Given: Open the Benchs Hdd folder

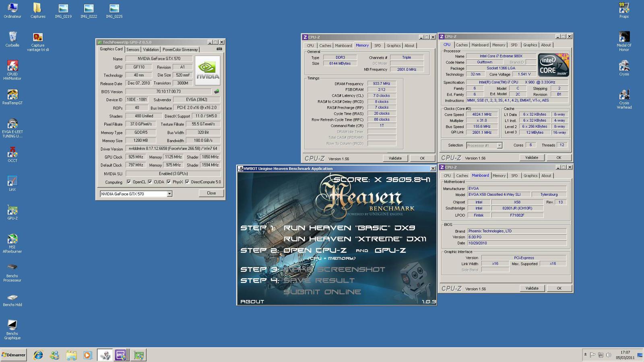Looking at the screenshot, I should [x=12, y=300].
